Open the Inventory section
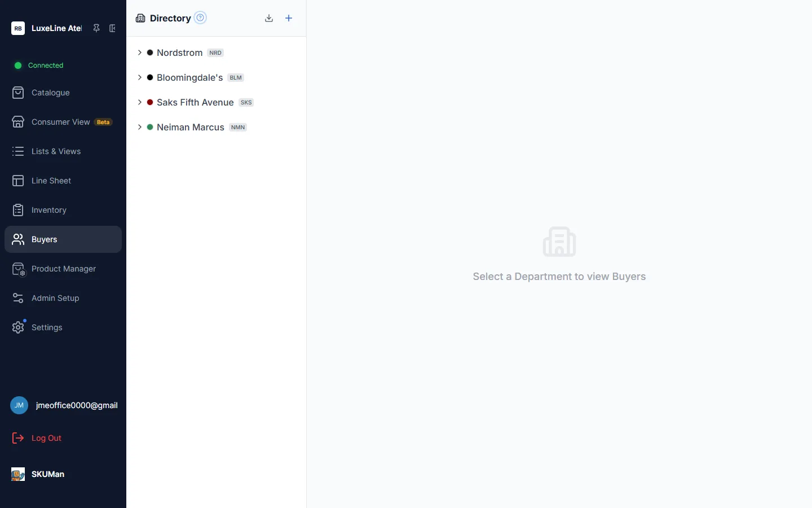 coord(63,210)
